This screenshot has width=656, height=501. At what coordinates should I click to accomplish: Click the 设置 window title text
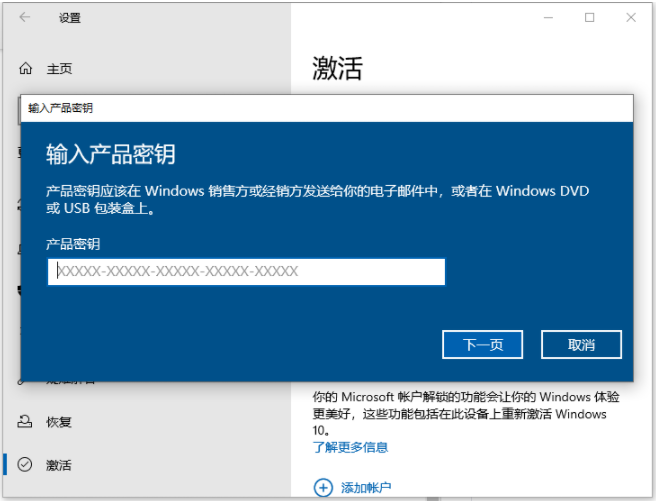coord(70,18)
